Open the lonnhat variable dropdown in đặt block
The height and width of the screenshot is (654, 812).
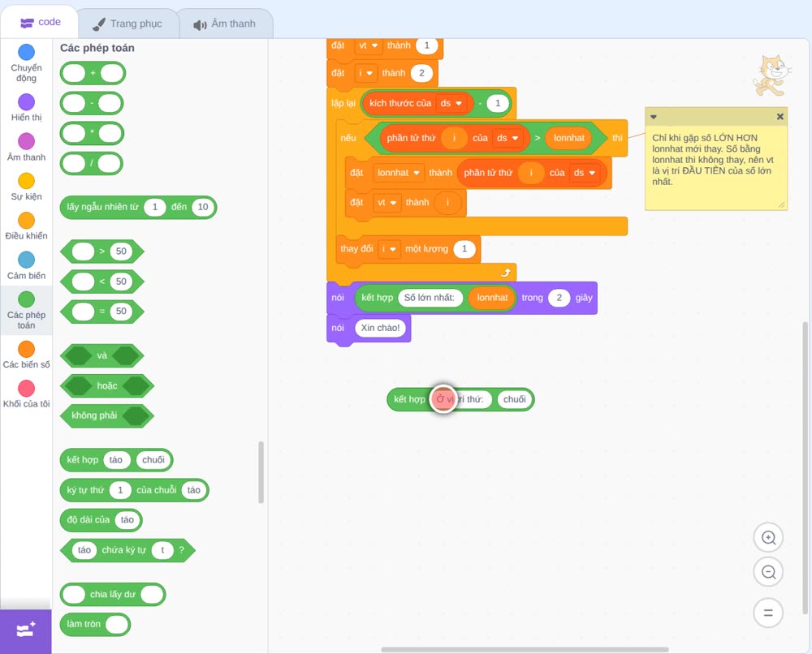(x=398, y=173)
